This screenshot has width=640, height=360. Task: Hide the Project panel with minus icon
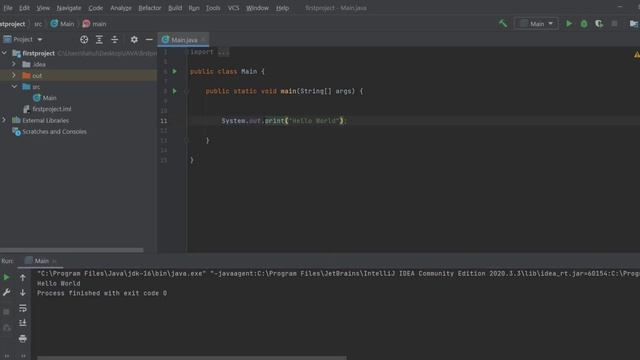[x=149, y=40]
